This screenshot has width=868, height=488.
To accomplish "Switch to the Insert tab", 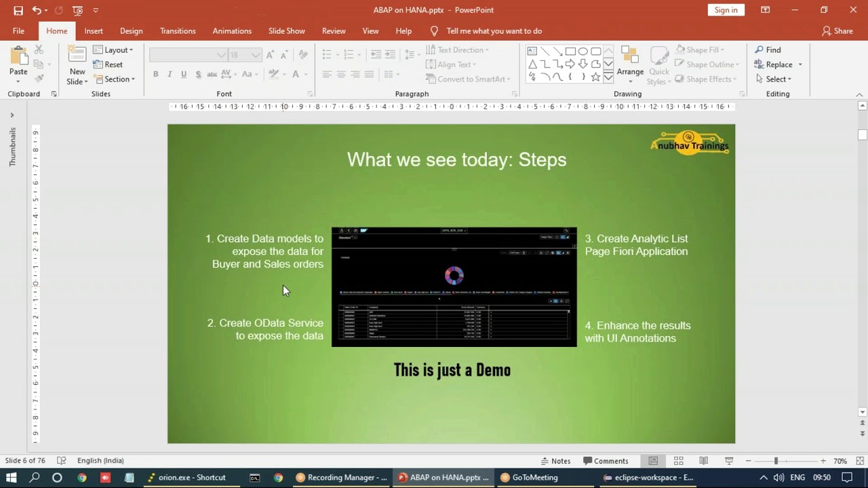I will pyautogui.click(x=94, y=31).
